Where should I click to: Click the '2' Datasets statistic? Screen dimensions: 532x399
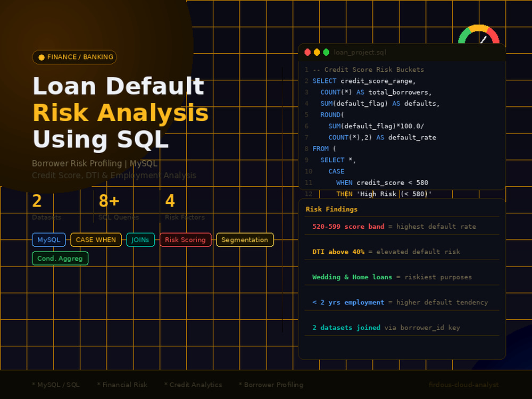coord(37,201)
